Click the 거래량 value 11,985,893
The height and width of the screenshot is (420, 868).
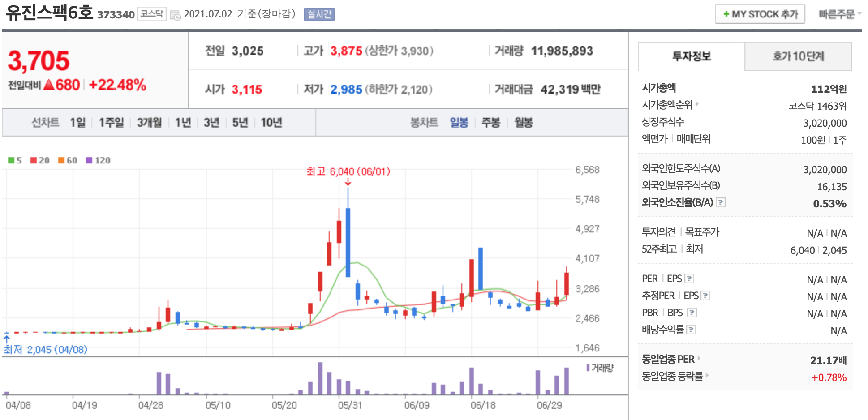click(x=562, y=51)
